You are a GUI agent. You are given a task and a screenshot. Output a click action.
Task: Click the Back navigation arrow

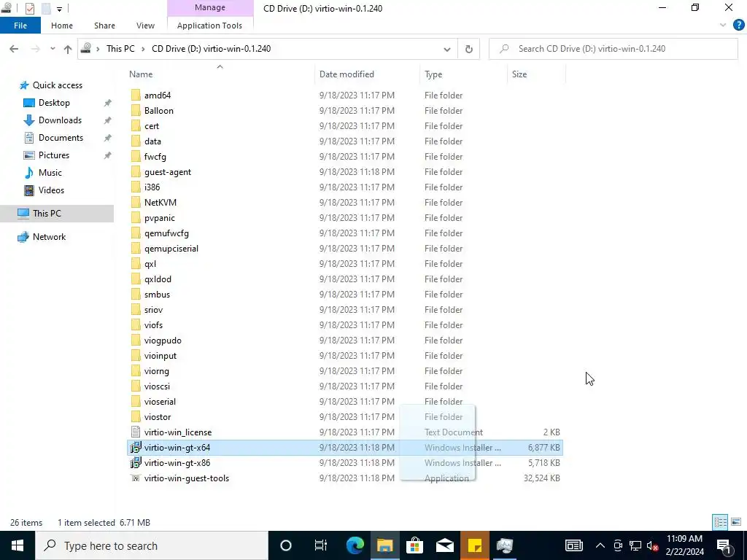[x=14, y=49]
